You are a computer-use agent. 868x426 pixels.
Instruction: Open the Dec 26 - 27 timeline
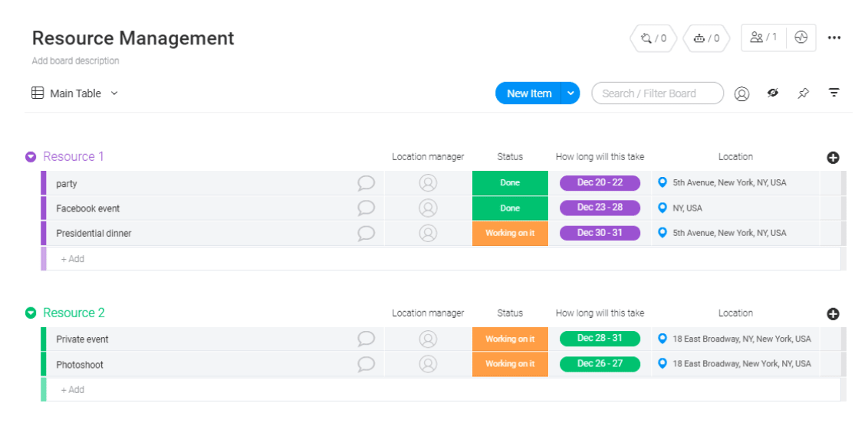[x=600, y=363]
